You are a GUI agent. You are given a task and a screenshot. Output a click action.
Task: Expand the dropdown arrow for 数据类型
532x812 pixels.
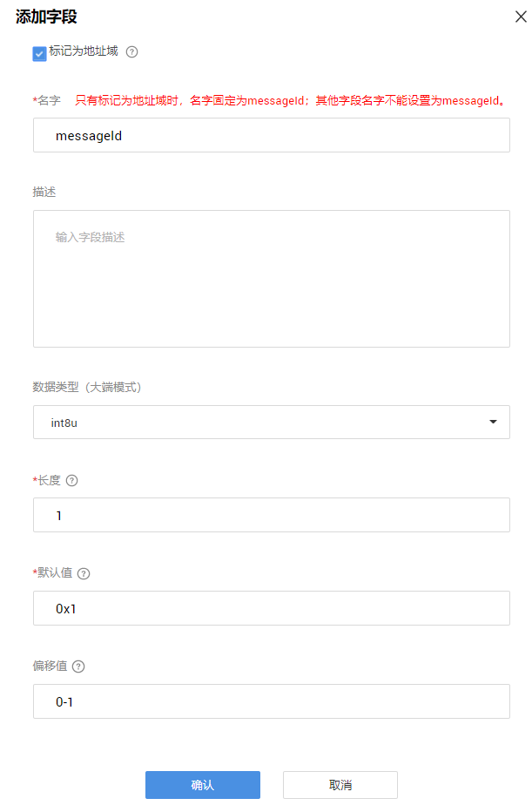(x=493, y=422)
